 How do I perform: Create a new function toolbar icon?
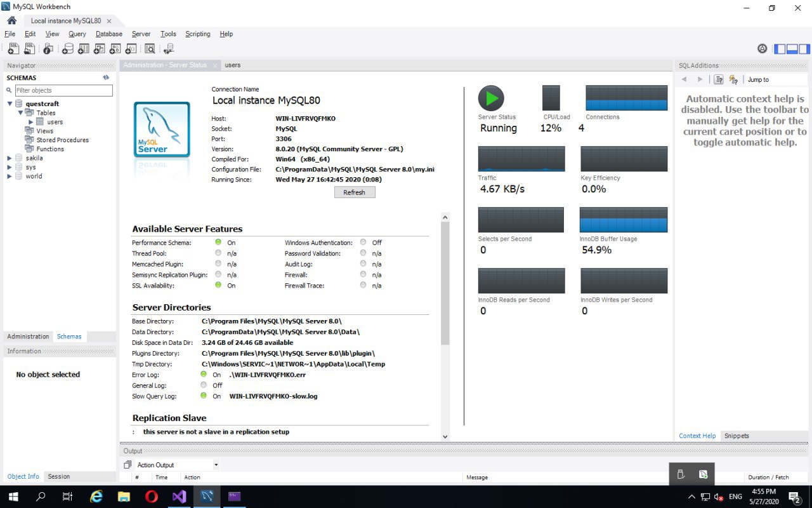coord(131,48)
